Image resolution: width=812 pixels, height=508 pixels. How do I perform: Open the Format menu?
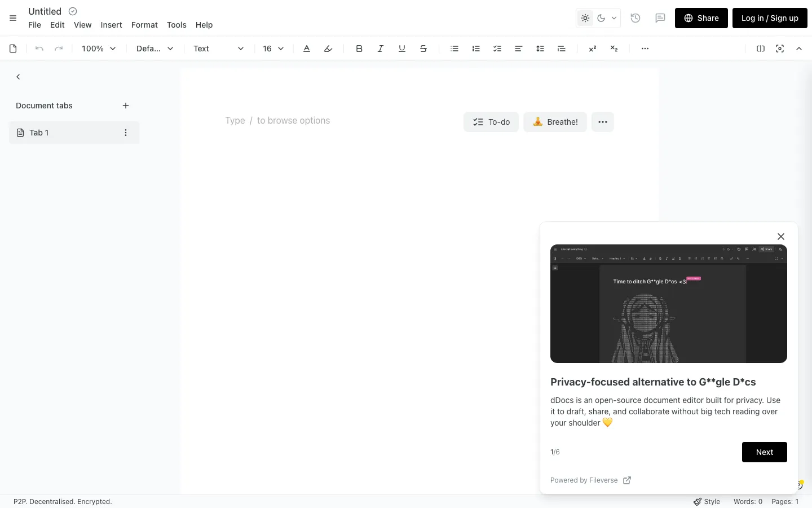point(144,25)
